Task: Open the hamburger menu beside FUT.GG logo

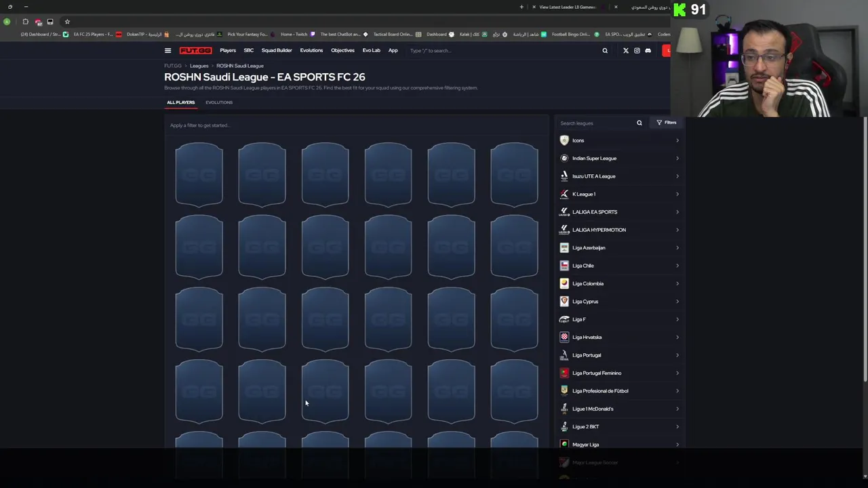Action: [x=167, y=50]
